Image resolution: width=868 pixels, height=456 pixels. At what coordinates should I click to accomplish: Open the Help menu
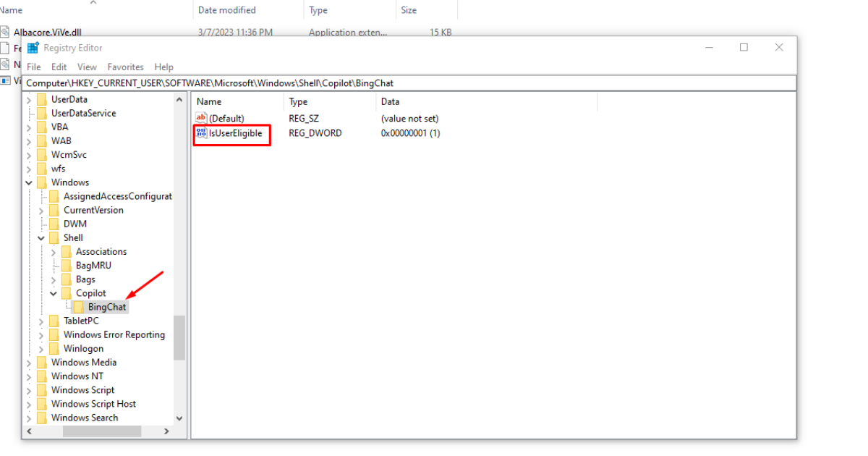pos(164,67)
